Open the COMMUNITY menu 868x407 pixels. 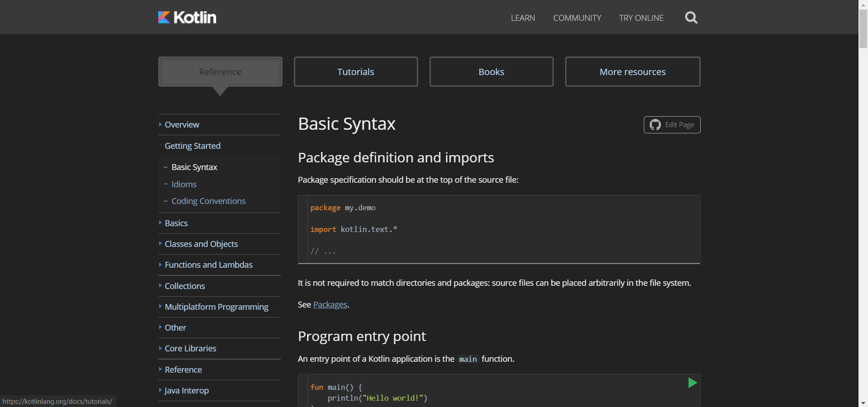[577, 18]
